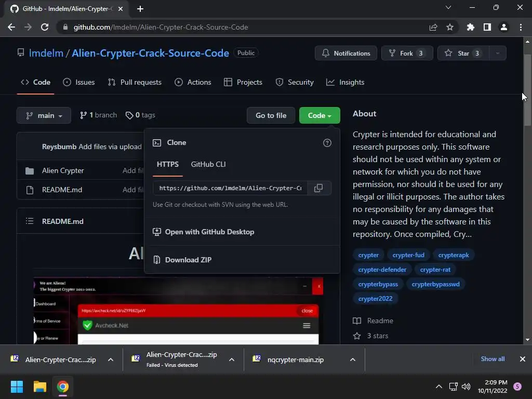Viewport: 532px width, 399px height.
Task: Open the volume speaker tray icon
Action: point(466,387)
